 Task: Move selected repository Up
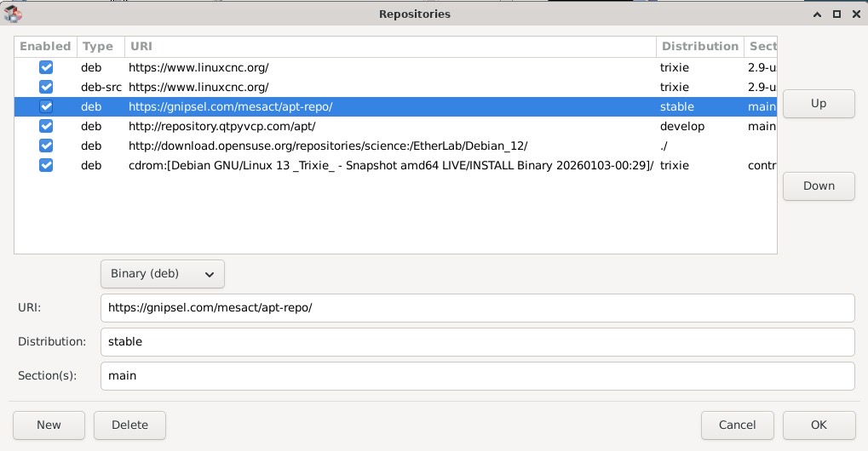[818, 104]
